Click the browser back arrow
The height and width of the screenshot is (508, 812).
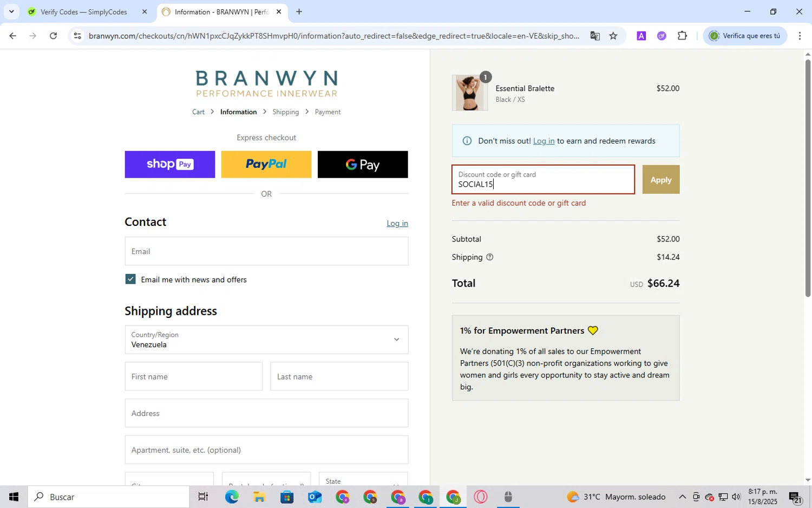(12, 36)
